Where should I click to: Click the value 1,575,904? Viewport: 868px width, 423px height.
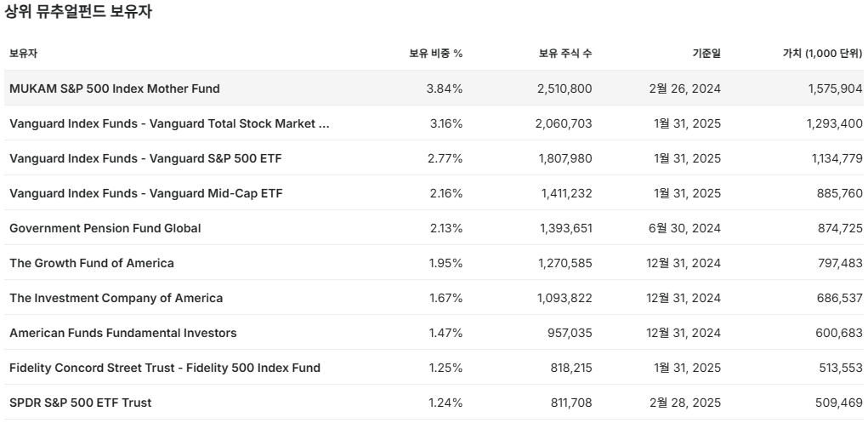(x=836, y=89)
